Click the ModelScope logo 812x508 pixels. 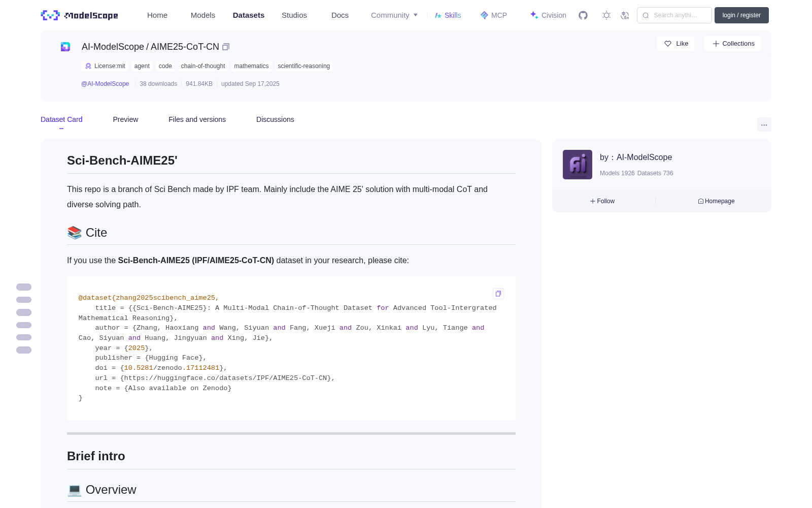point(80,15)
